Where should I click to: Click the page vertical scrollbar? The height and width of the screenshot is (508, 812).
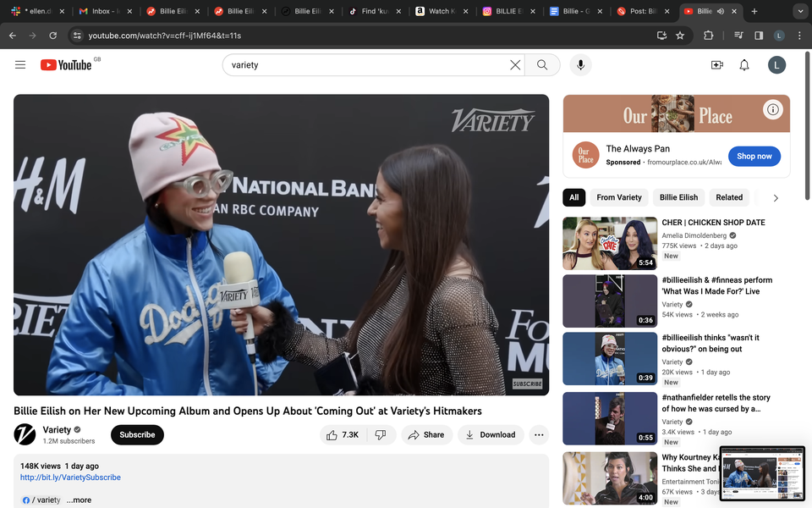coord(807,124)
